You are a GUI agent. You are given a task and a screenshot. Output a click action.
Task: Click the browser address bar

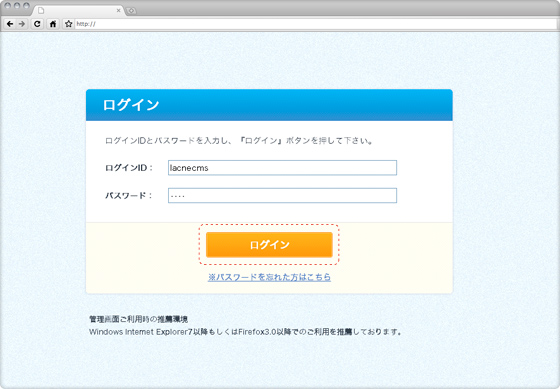click(316, 24)
